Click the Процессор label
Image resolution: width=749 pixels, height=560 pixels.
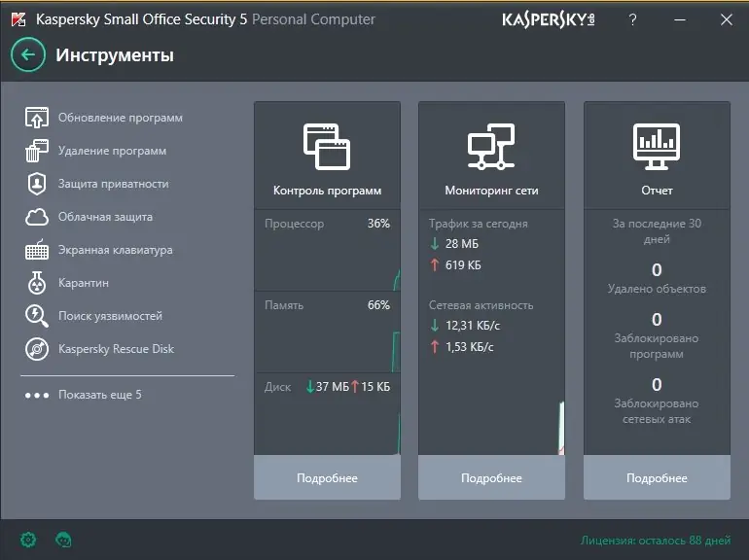pos(294,224)
